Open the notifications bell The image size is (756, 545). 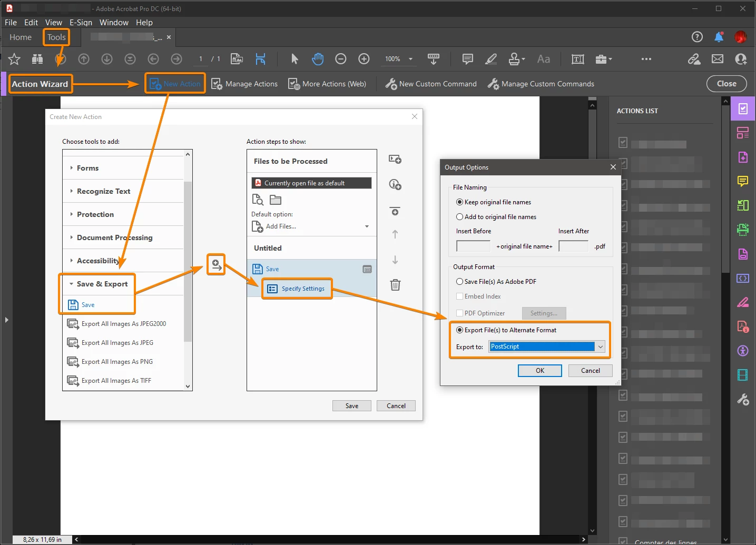719,37
